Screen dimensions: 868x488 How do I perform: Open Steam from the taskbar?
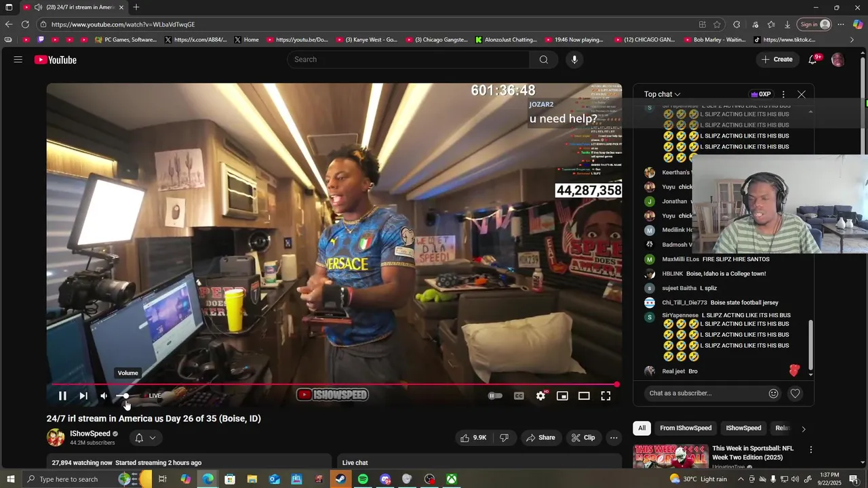[x=340, y=479]
